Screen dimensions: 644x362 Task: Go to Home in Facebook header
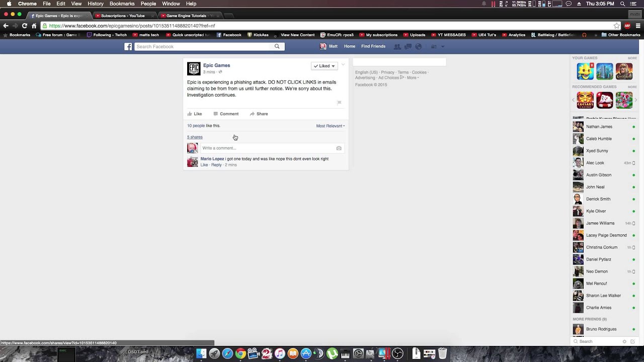350,46
